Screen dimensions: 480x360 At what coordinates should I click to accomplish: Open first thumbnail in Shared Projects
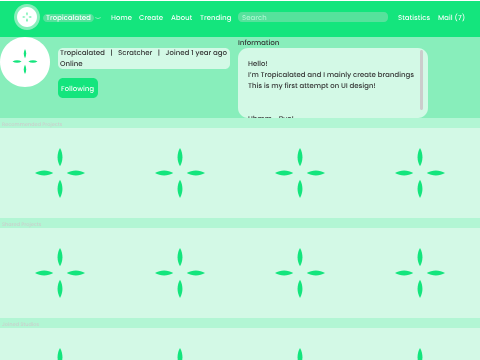pyautogui.click(x=60, y=273)
